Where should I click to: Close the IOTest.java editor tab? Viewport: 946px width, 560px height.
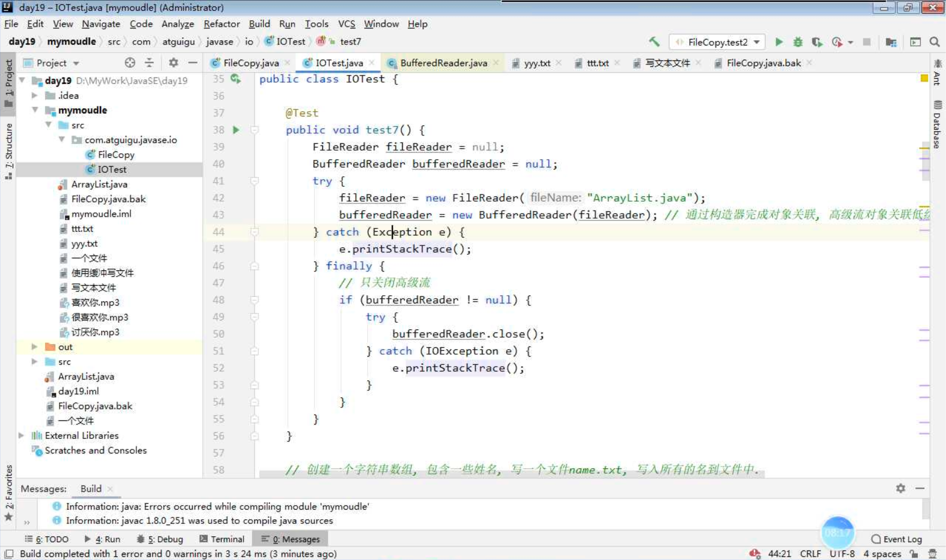click(x=372, y=63)
